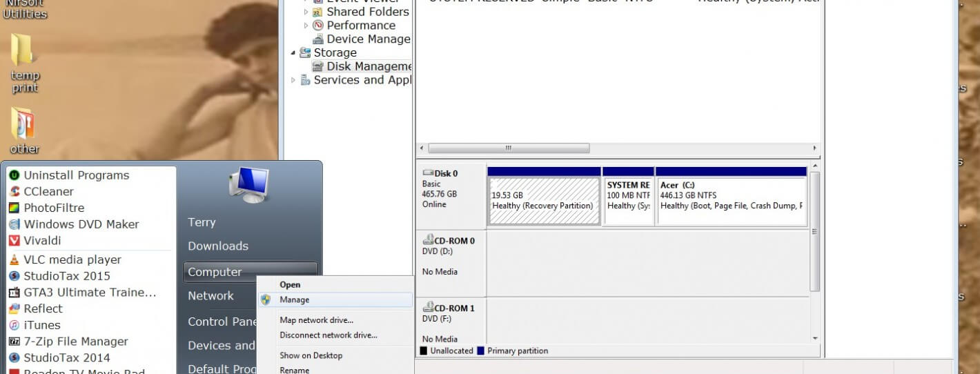Select Disk Management in the tree
Viewport: 980px width, 374px height.
pyautogui.click(x=369, y=66)
